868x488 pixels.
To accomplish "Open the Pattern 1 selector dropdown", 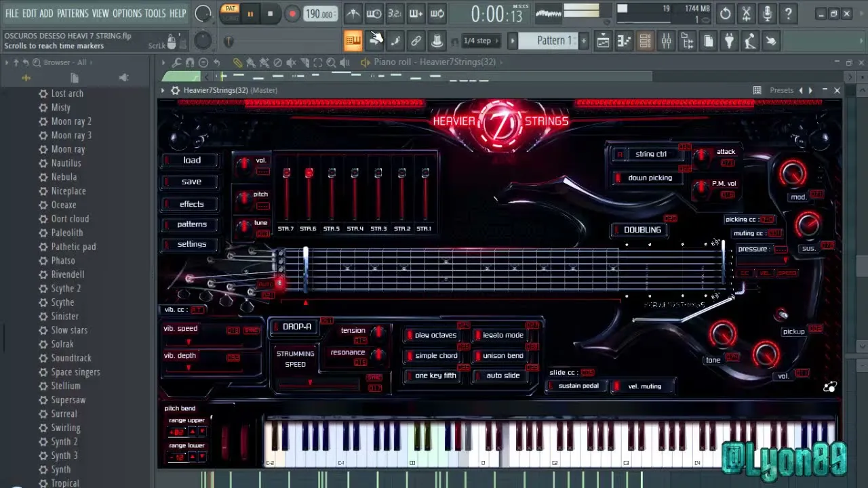I will click(554, 41).
